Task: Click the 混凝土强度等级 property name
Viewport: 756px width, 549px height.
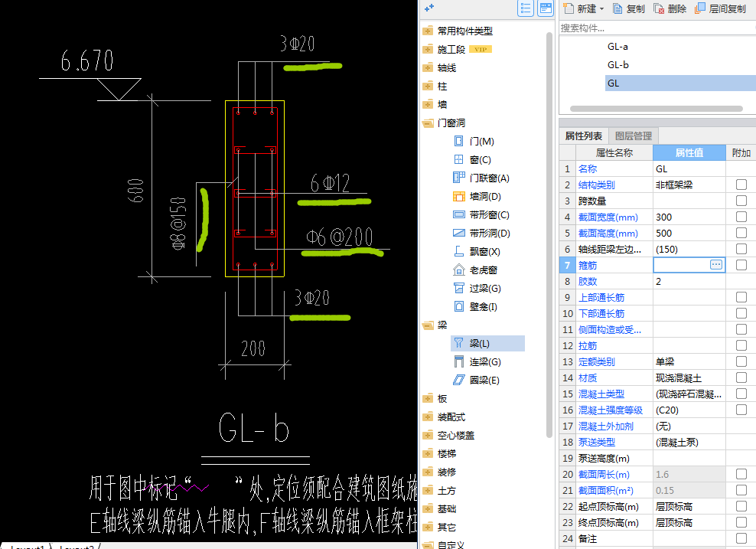Action: (x=611, y=410)
